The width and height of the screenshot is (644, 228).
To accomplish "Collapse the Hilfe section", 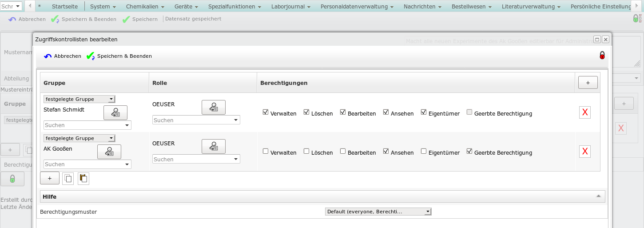I will click(598, 196).
